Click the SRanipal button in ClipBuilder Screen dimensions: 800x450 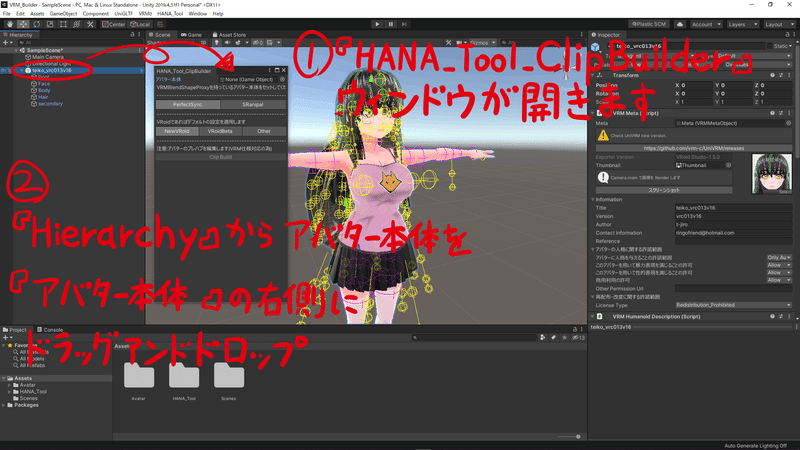[x=253, y=105]
